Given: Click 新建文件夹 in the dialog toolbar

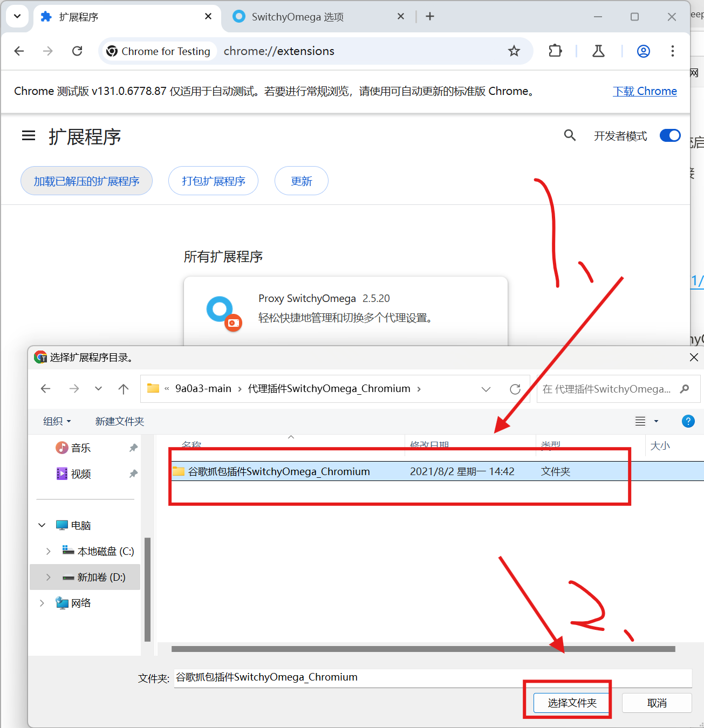Looking at the screenshot, I should pyautogui.click(x=120, y=421).
